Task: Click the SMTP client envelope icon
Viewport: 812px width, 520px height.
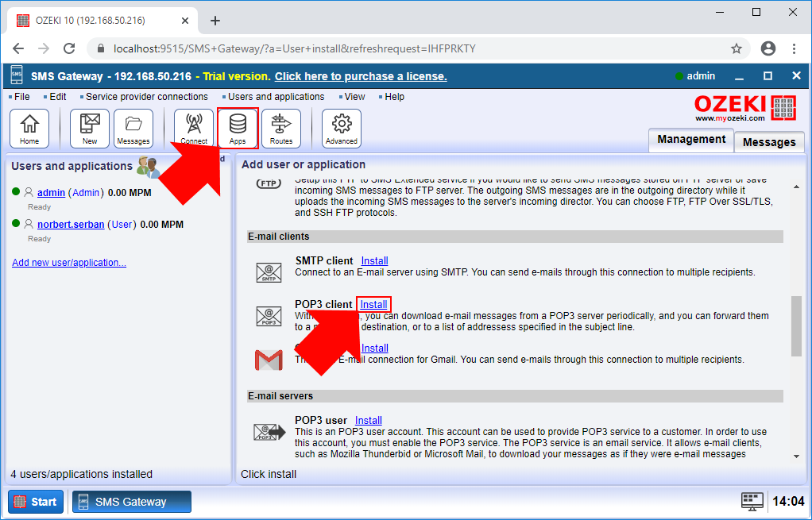Action: (x=269, y=272)
